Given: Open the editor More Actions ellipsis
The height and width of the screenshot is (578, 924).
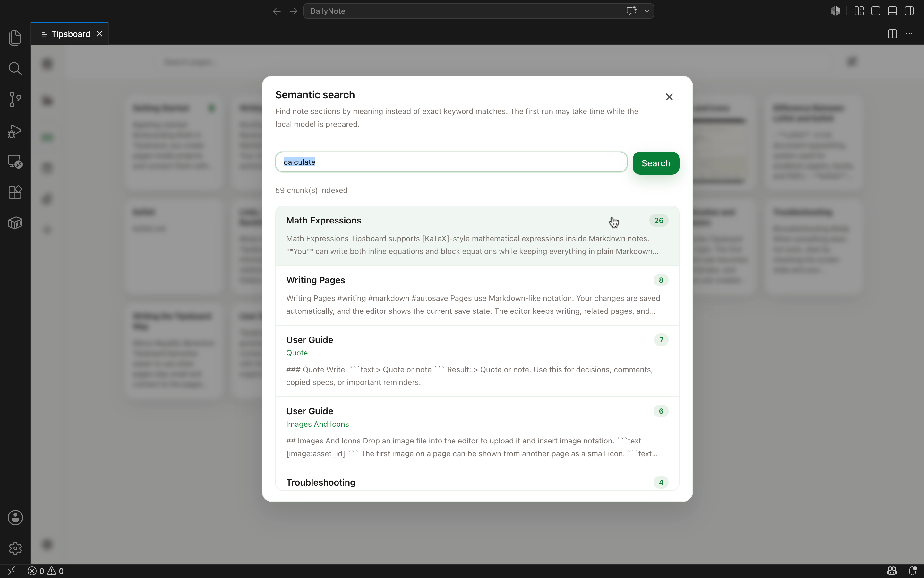Looking at the screenshot, I should (909, 34).
